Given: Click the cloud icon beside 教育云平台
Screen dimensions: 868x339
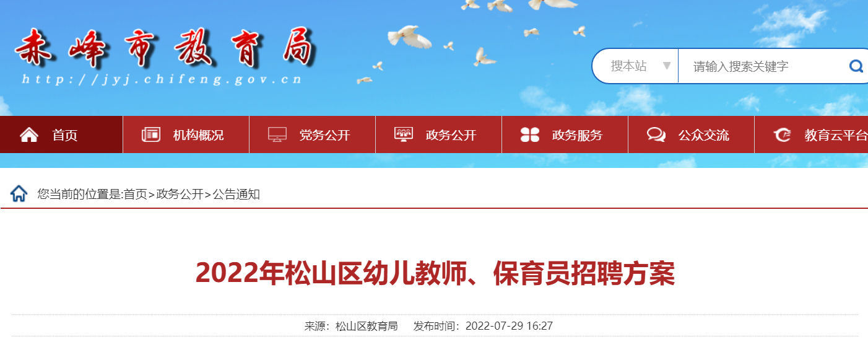Looking at the screenshot, I should 783,134.
